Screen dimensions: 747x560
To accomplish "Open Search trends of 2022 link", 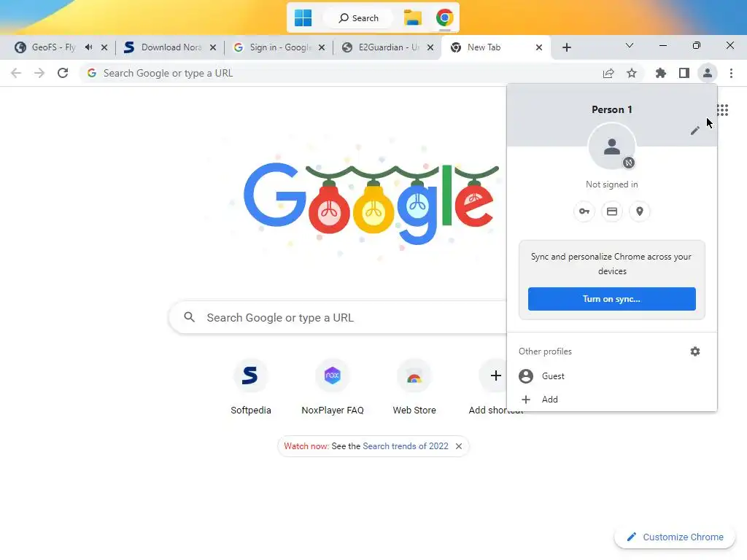I will click(406, 446).
